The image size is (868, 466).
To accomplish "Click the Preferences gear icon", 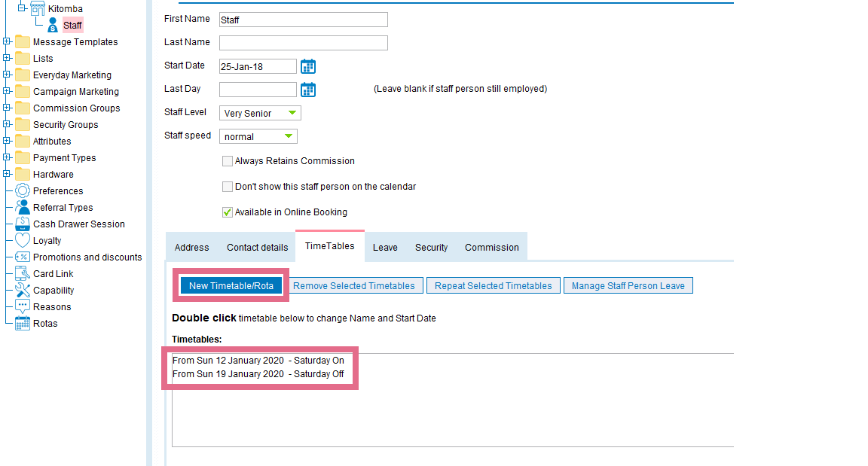I will click(x=23, y=190).
